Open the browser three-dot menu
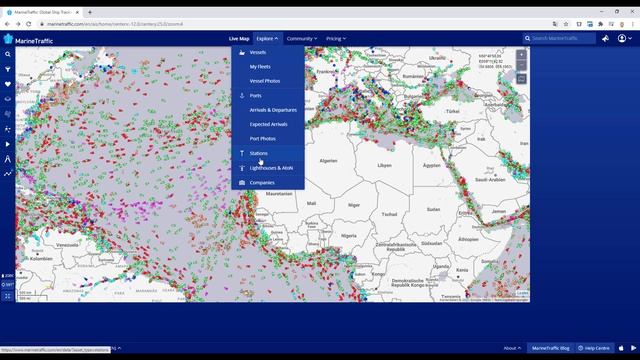Image resolution: width=640 pixels, height=360 pixels. [x=633, y=24]
